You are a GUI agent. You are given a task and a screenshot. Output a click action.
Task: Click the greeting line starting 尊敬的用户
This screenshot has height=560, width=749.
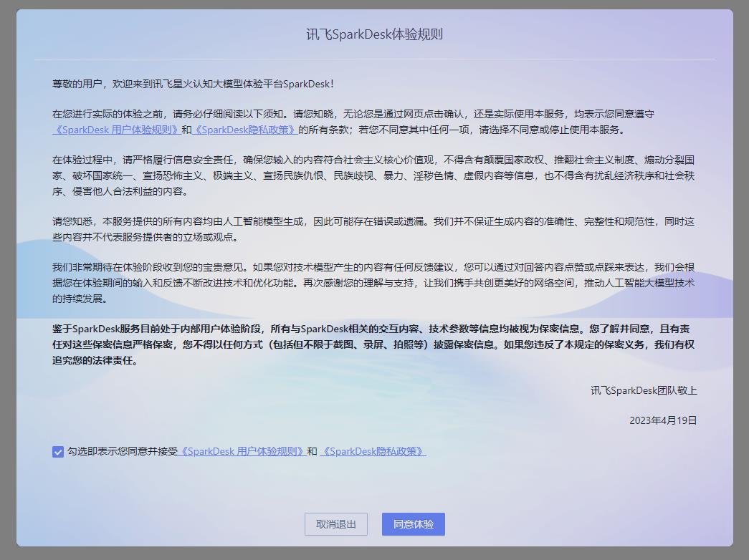coord(193,84)
